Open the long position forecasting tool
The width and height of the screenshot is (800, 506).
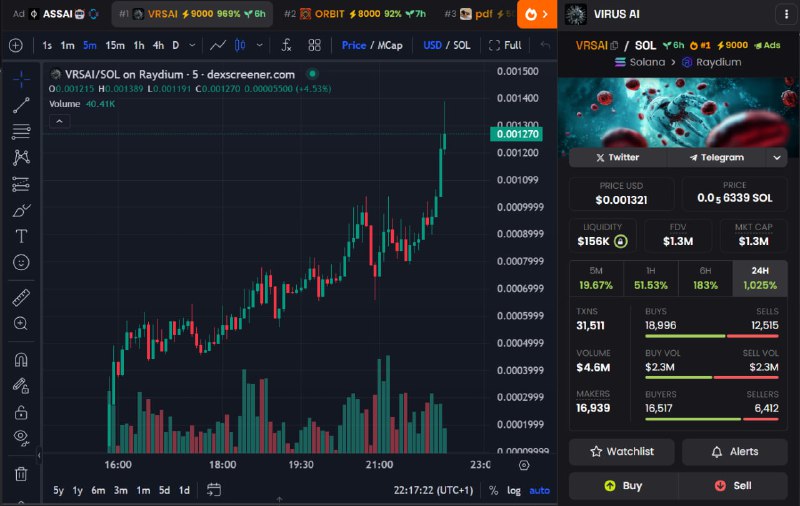click(x=21, y=184)
